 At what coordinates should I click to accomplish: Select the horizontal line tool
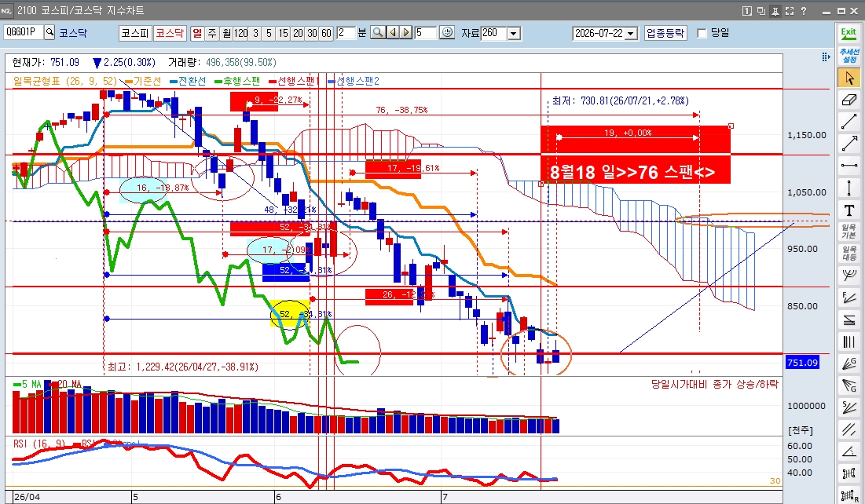point(849,166)
